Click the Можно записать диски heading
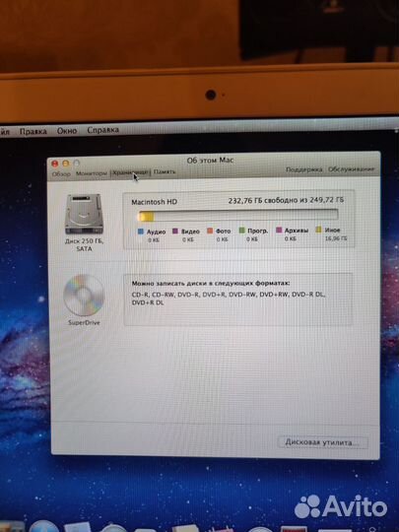 [211, 284]
